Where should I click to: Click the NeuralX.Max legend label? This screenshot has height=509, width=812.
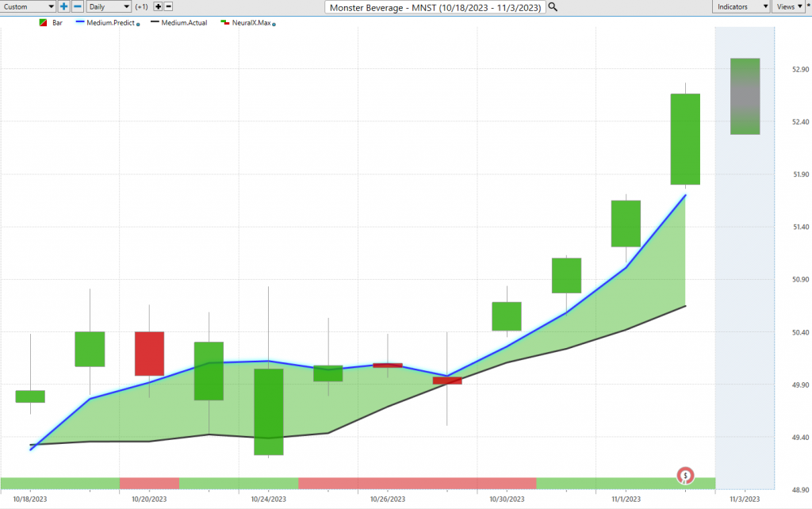(x=251, y=23)
